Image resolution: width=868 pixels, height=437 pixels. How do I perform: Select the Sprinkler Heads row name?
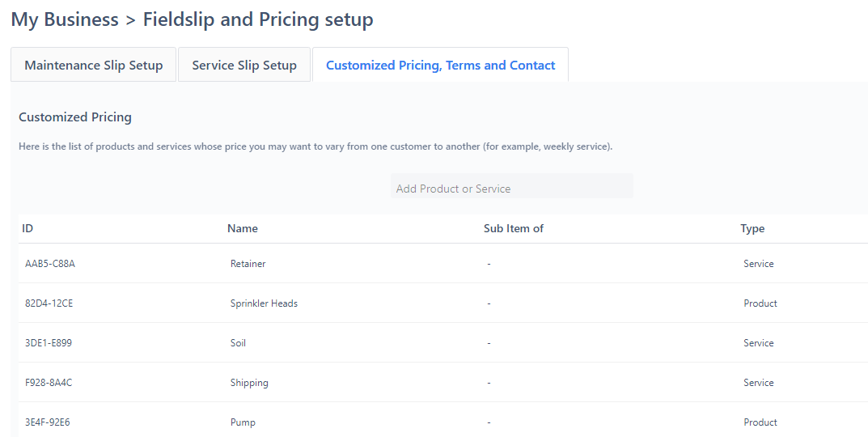[264, 303]
